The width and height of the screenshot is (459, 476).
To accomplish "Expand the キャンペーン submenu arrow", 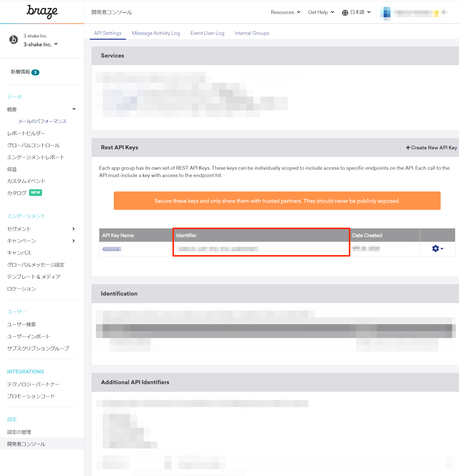I will 74,241.
